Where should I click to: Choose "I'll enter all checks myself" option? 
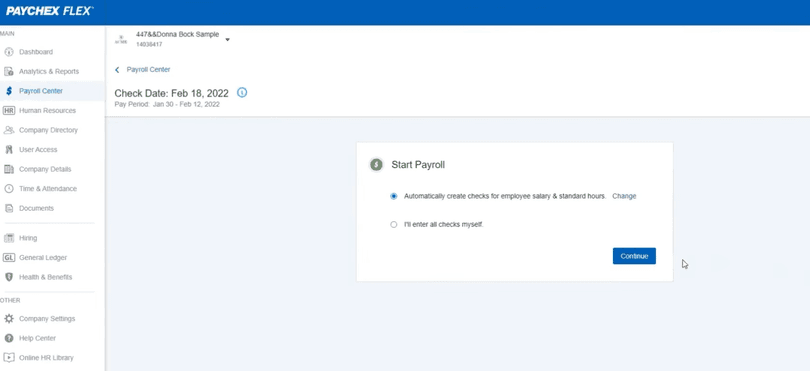(x=394, y=225)
